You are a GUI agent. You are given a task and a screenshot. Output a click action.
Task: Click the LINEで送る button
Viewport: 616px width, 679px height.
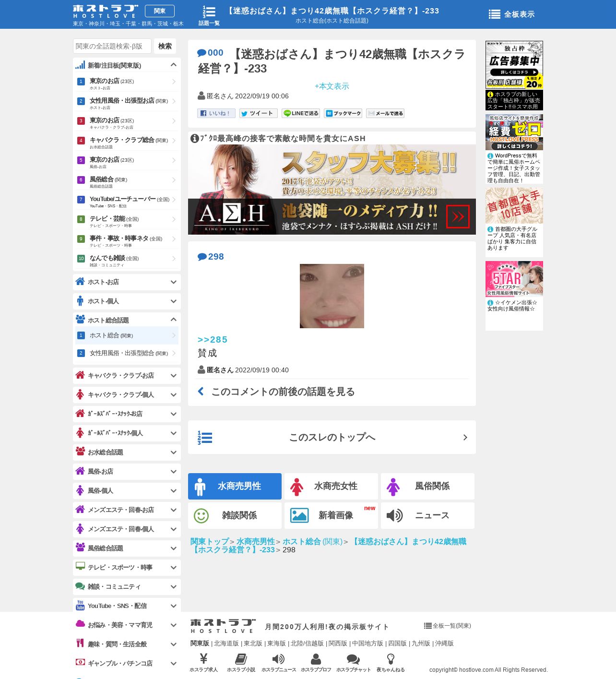pyautogui.click(x=301, y=113)
